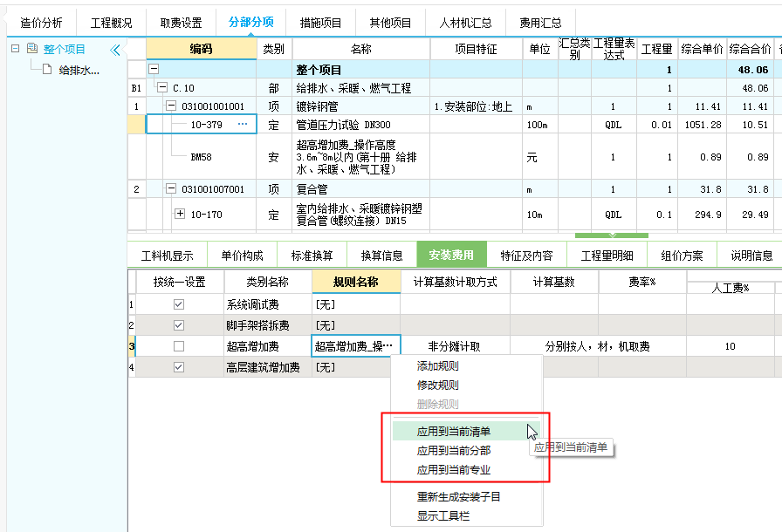782x532 pixels.
Task: Uncheck the 系统调试费 unified setting checkbox
Action: click(179, 304)
